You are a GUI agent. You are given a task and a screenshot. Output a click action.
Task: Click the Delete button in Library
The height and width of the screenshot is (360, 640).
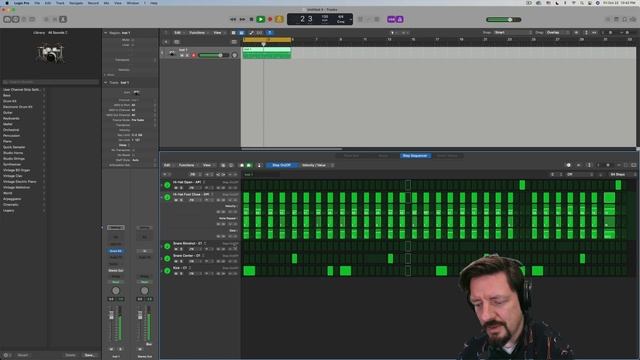(71, 355)
